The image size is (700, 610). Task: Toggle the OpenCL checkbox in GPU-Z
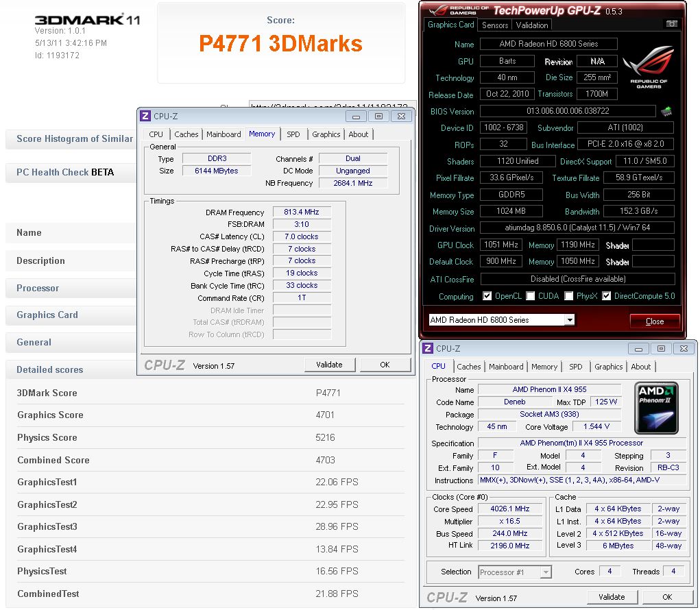pyautogui.click(x=487, y=296)
